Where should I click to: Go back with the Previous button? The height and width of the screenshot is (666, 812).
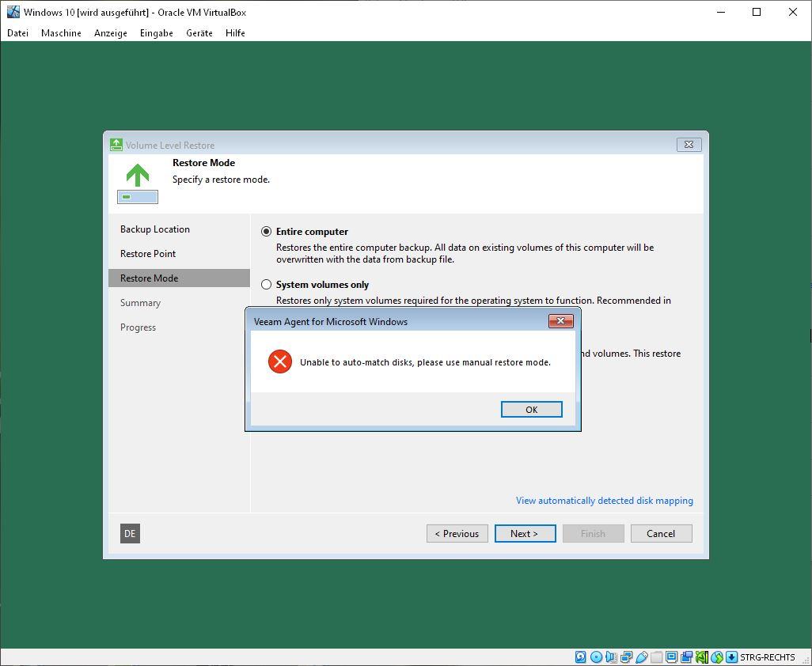457,534
